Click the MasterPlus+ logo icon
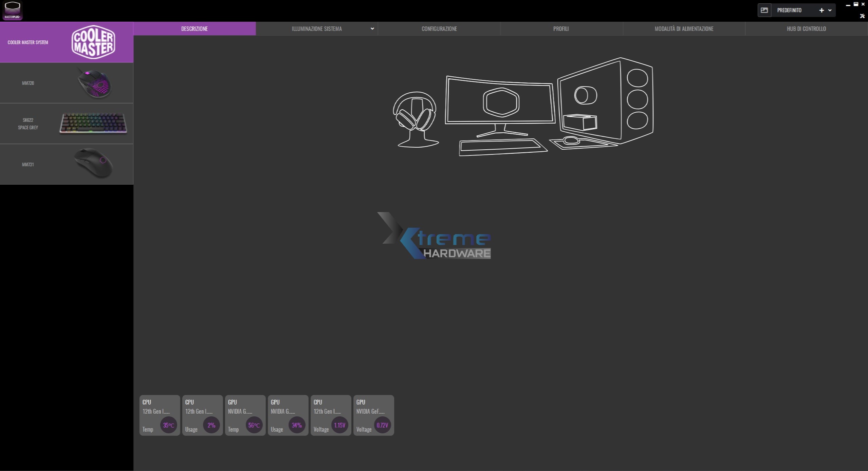 pos(12,11)
